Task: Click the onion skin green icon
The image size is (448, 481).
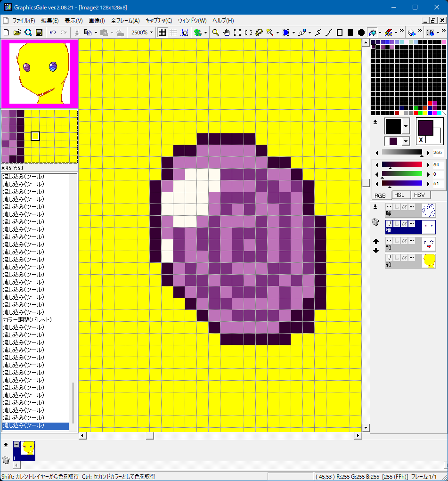Action: pos(198,33)
